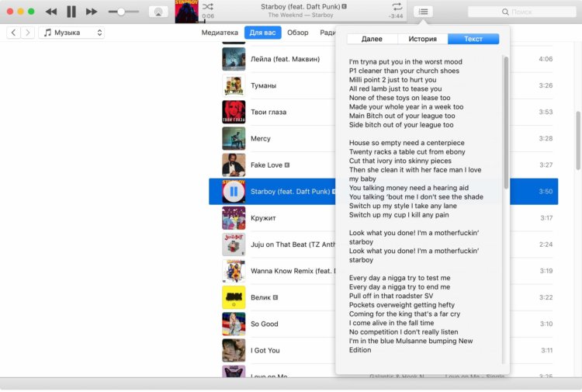Select the Mercy track
Image resolution: width=582 pixels, height=392 pixels.
[261, 138]
